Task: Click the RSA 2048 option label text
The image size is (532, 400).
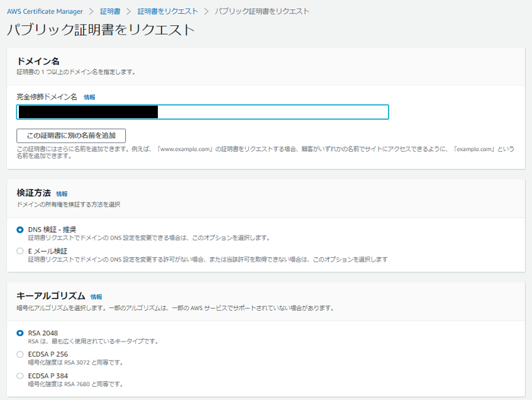Action: coord(43,333)
